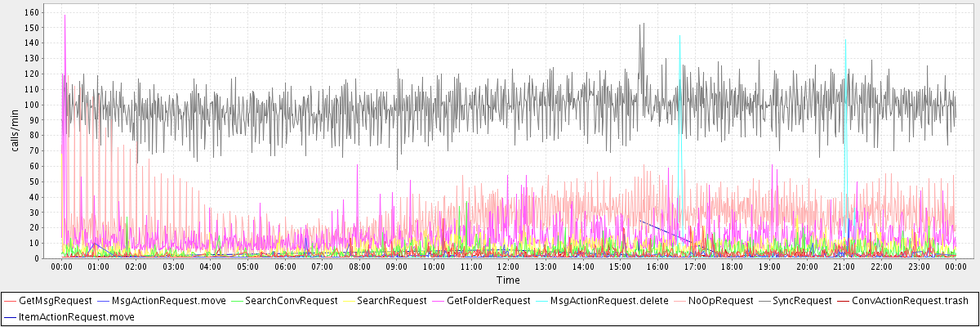Screen dimensions: 980x327
Task: Select ItemActionRequest.move in the legend
Action: pos(77,316)
